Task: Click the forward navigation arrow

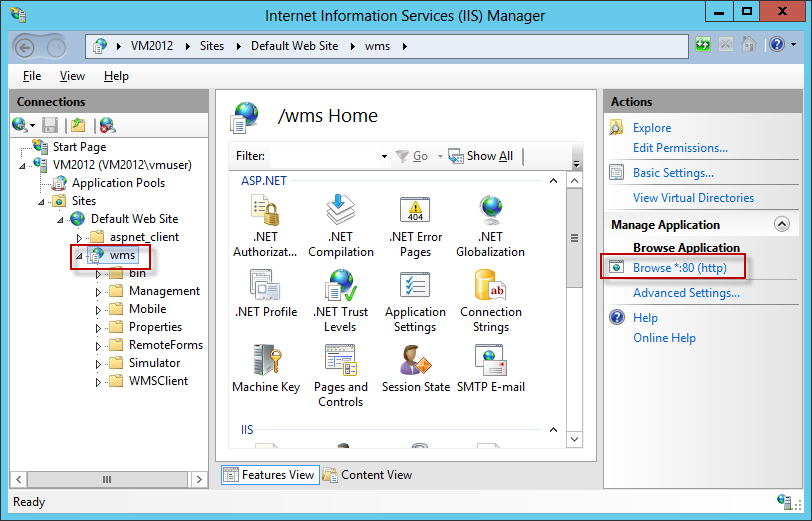Action: (x=56, y=48)
